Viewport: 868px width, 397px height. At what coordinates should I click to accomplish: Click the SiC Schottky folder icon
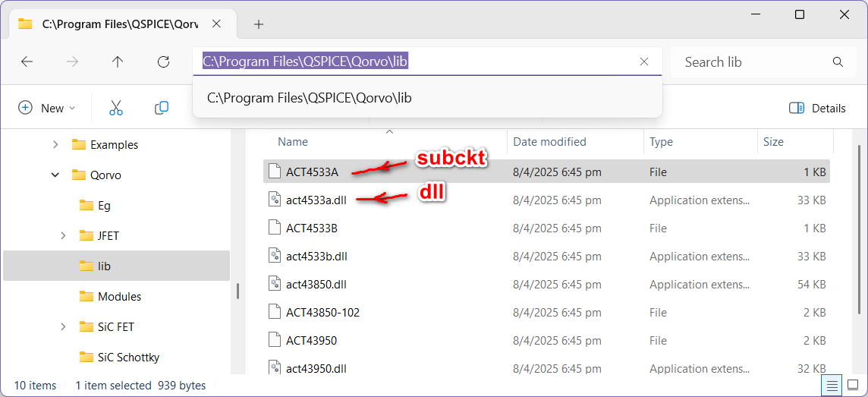pyautogui.click(x=86, y=357)
